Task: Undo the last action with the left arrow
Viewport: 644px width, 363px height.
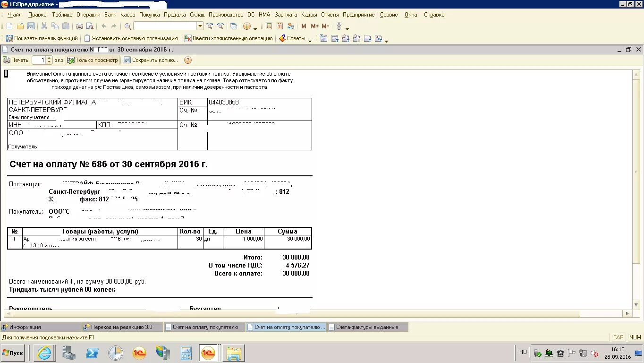Action: click(104, 26)
